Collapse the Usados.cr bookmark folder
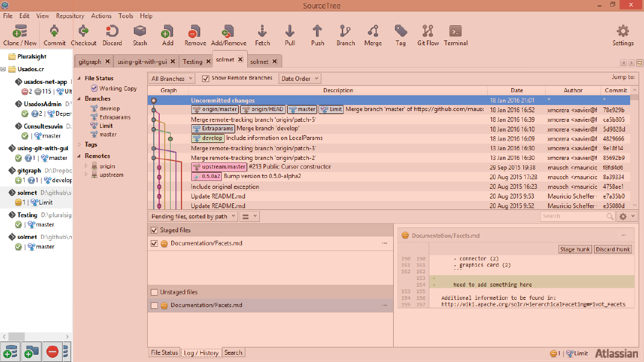 tap(3, 69)
